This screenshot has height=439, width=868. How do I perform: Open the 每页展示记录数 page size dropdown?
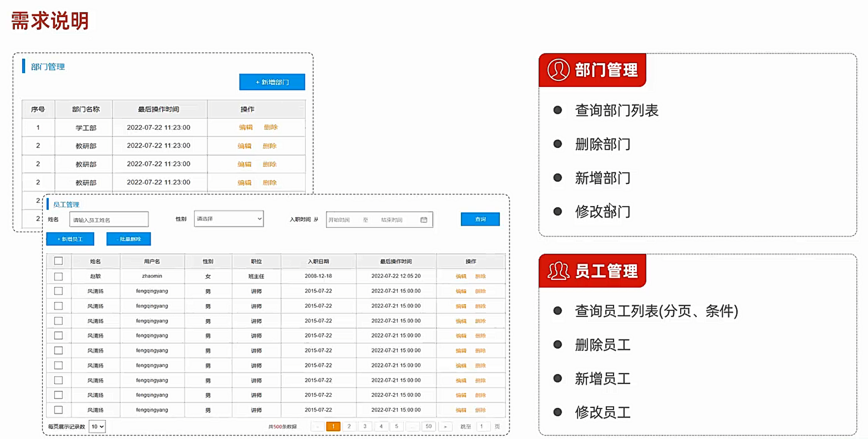click(97, 427)
